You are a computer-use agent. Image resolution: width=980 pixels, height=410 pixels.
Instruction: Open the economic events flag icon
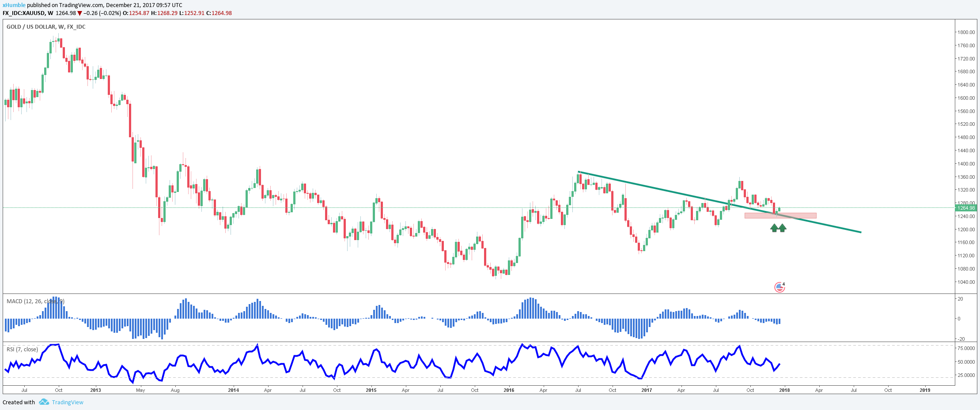click(x=779, y=287)
